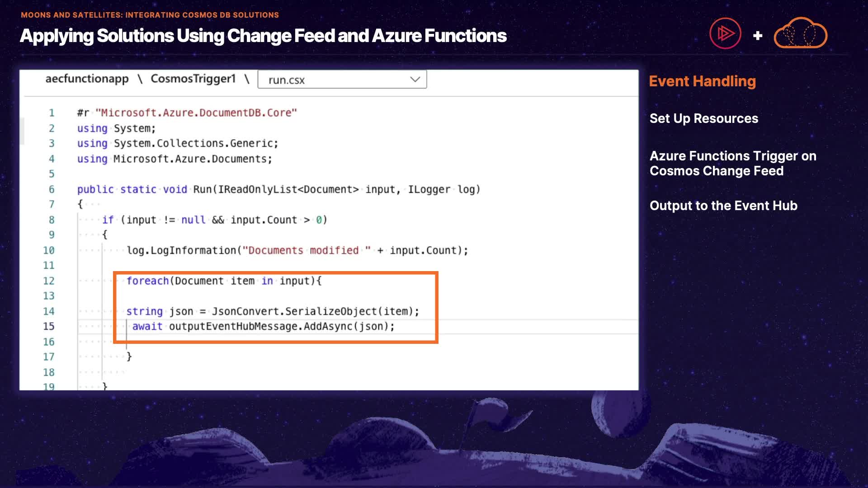This screenshot has width=868, height=488.
Task: Click the log.LogInformation statement
Action: [x=181, y=250]
